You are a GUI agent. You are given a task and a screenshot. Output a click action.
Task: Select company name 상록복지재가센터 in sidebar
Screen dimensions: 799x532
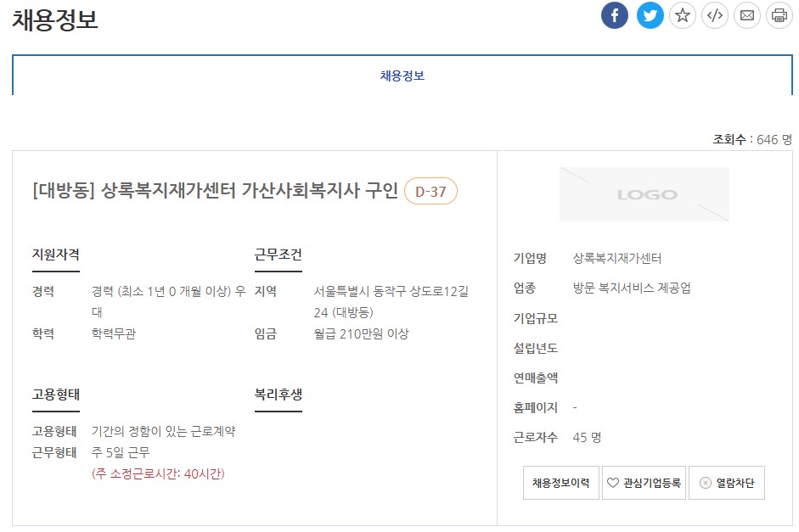(617, 258)
